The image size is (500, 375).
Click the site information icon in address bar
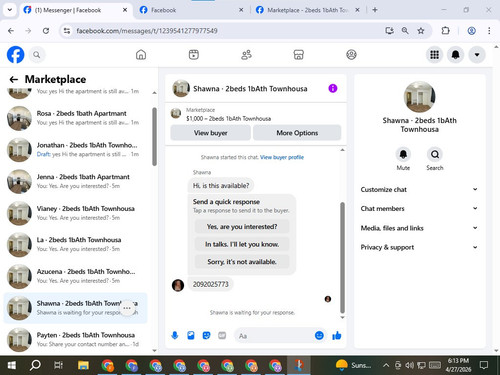[67, 31]
